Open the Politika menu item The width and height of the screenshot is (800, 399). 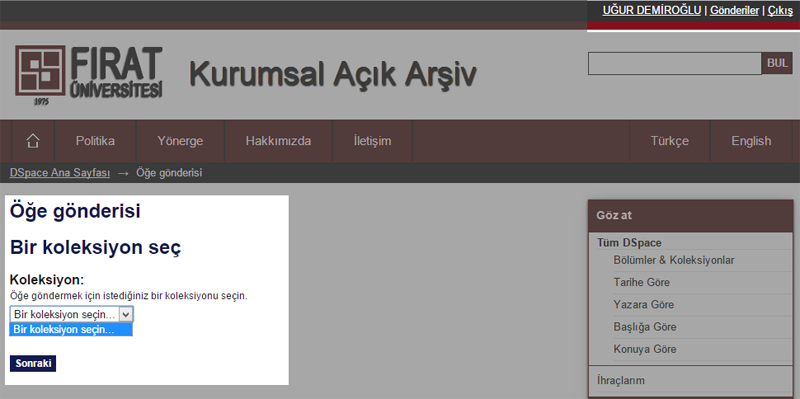click(x=95, y=141)
